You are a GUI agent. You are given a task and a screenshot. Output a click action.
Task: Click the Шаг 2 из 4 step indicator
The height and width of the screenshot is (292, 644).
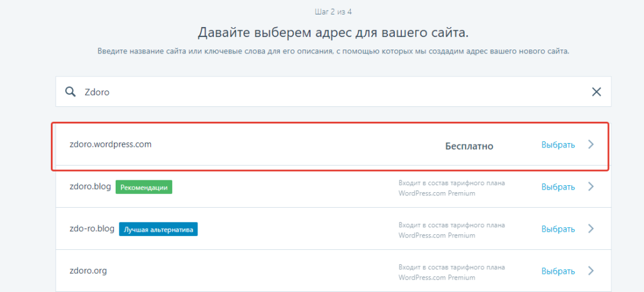pyautogui.click(x=333, y=11)
